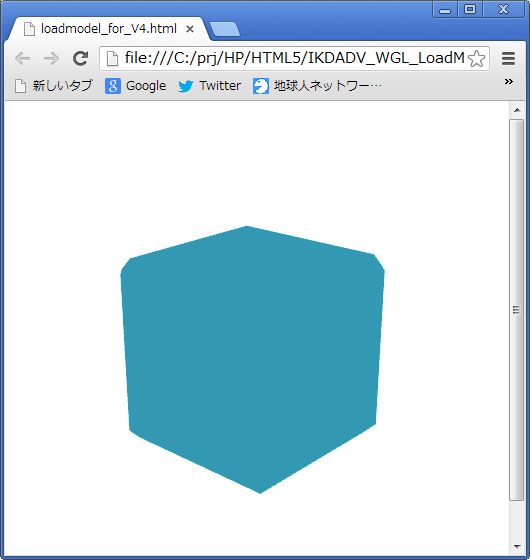Maximize the browser window
Image resolution: width=530 pixels, height=560 pixels.
[470, 9]
